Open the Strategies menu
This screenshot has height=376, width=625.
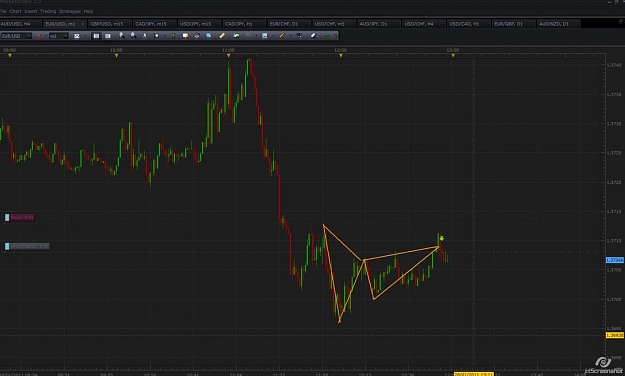[x=70, y=11]
